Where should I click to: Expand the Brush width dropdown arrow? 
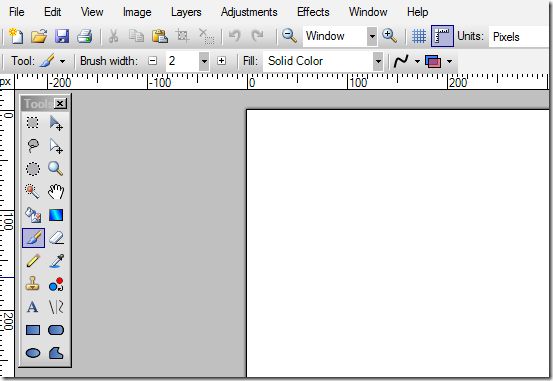(x=204, y=61)
